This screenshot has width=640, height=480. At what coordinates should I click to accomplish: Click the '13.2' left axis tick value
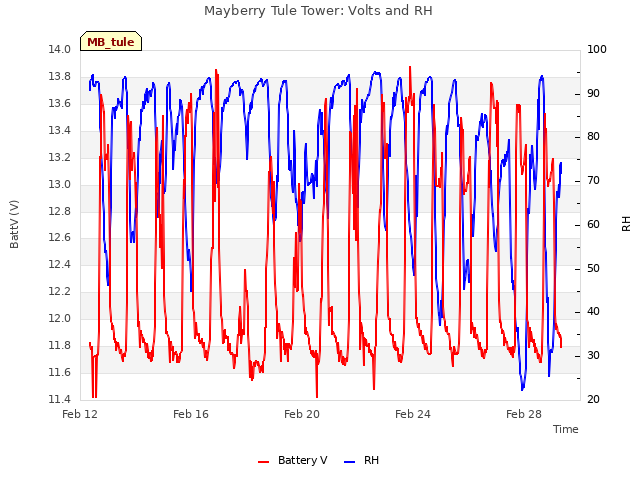(x=59, y=158)
